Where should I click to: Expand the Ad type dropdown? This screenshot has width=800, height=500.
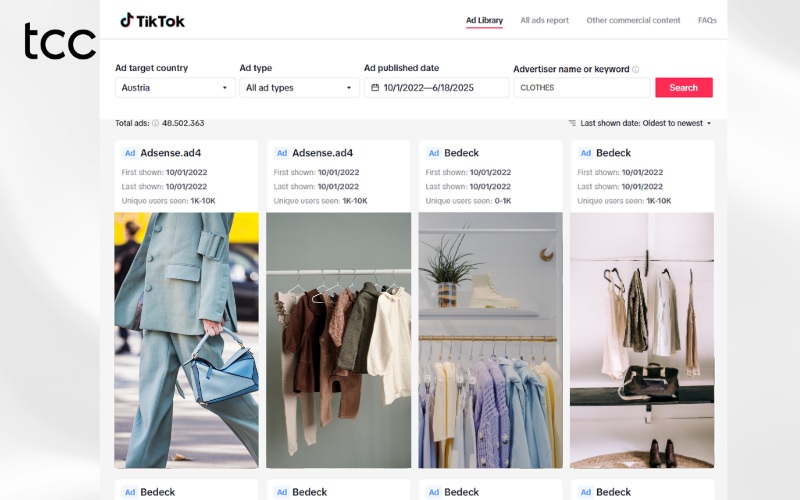tap(299, 88)
